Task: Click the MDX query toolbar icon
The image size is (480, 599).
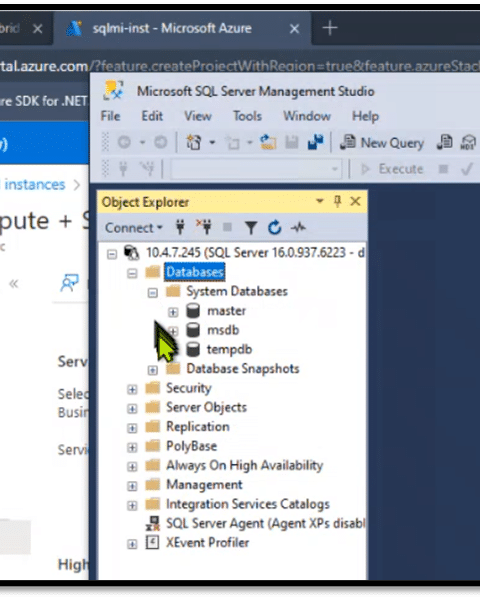Action: click(468, 142)
